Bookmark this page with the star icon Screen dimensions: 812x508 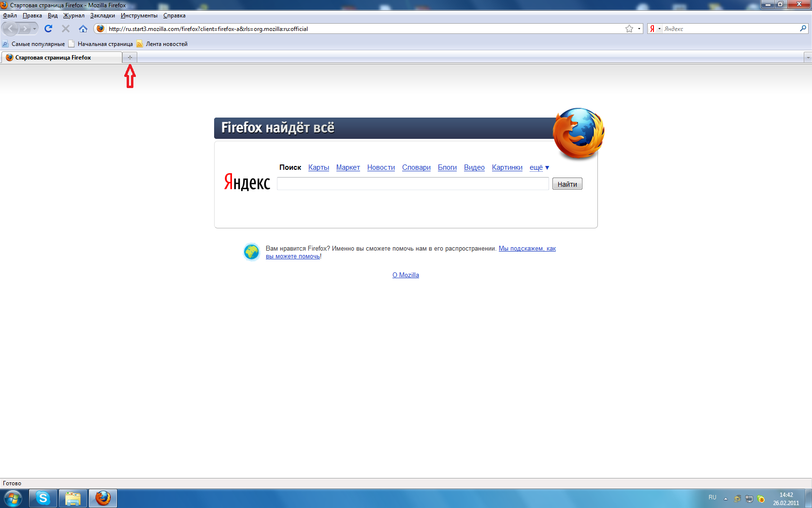point(629,29)
